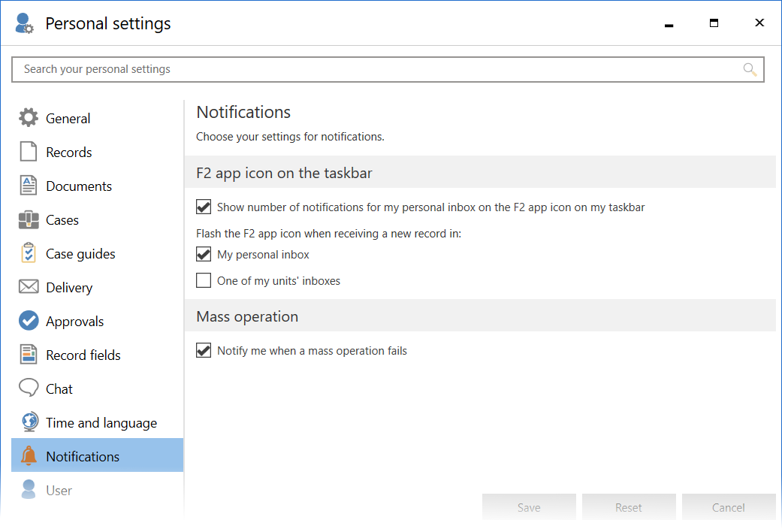Open General settings via the gear icon
This screenshot has width=782, height=532.
click(x=29, y=118)
